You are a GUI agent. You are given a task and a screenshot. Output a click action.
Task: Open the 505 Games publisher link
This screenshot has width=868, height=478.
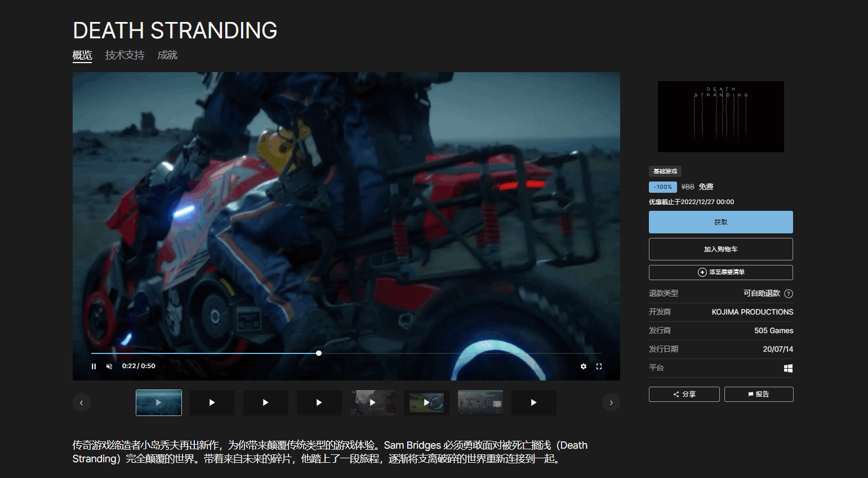click(773, 331)
